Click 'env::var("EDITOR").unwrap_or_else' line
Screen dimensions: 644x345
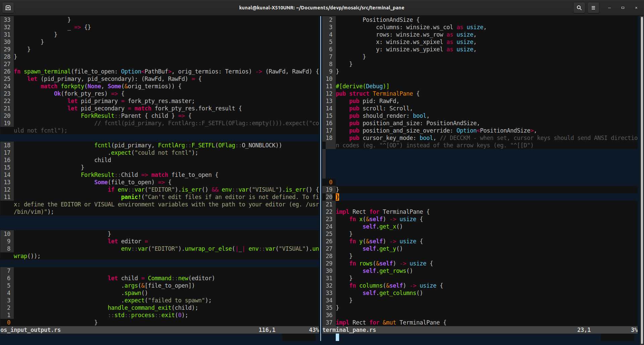pos(220,249)
